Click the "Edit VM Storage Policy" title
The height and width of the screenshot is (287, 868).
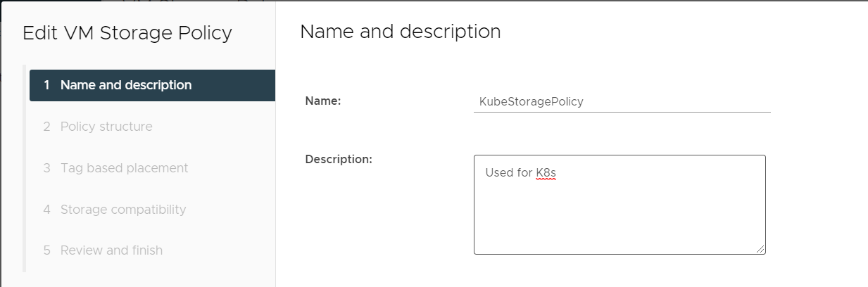tap(127, 33)
